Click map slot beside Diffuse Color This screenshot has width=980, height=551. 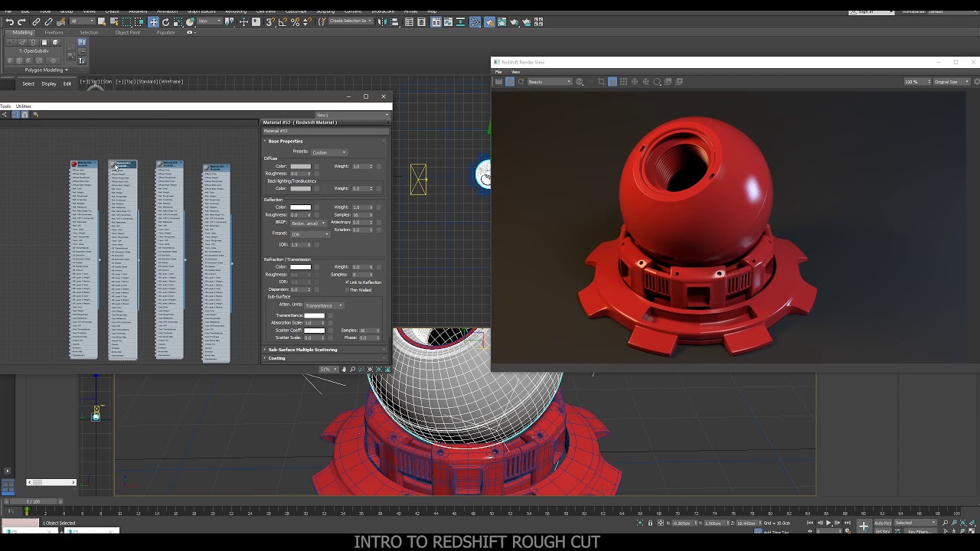point(316,167)
